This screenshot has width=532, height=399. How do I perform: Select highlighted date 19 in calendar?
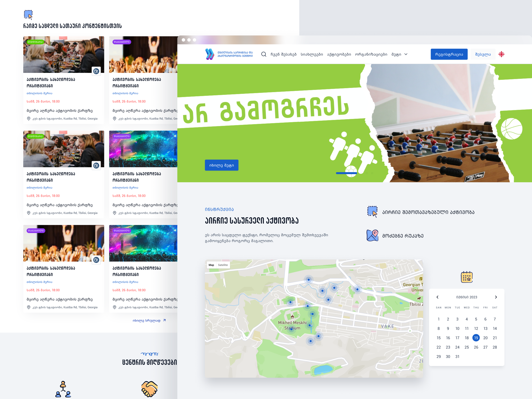coord(476,338)
